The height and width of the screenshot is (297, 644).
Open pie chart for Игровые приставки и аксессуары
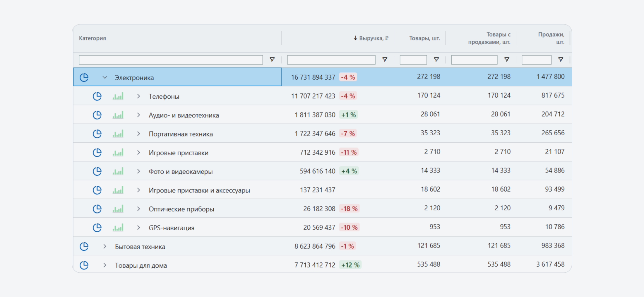pyautogui.click(x=97, y=190)
